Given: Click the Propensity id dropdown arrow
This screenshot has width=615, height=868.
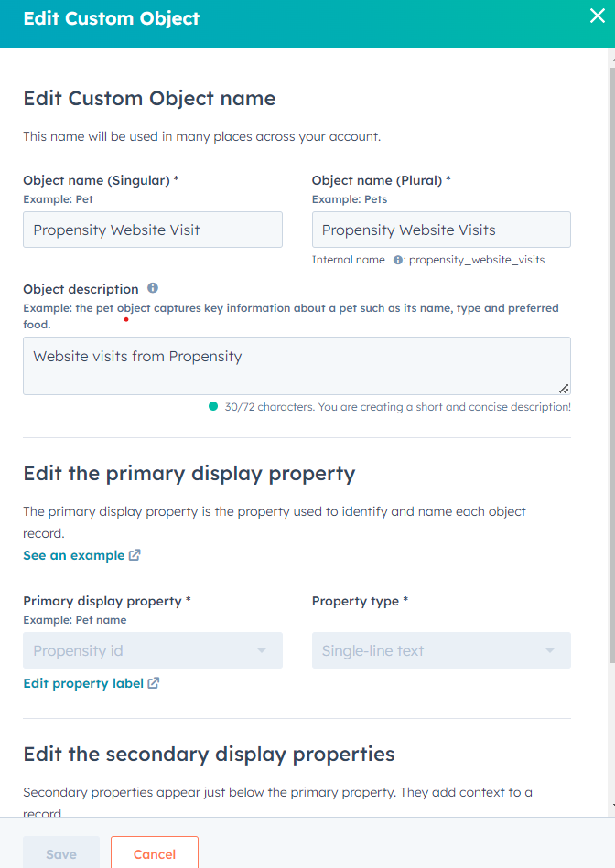Looking at the screenshot, I should [262, 650].
